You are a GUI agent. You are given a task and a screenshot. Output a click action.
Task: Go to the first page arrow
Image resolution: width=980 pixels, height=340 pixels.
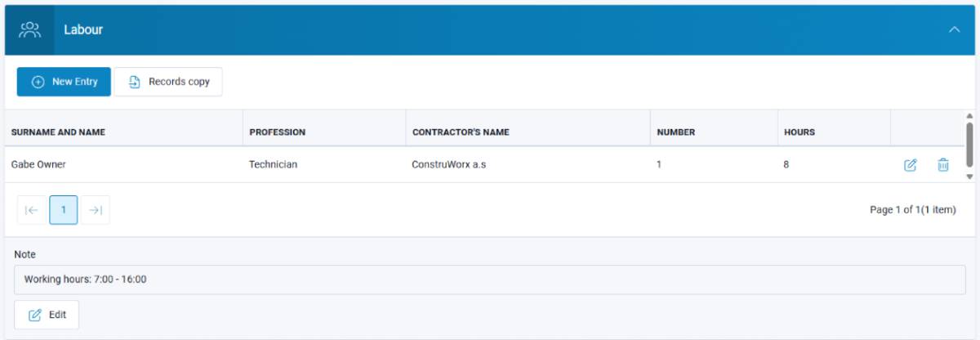coord(31,210)
